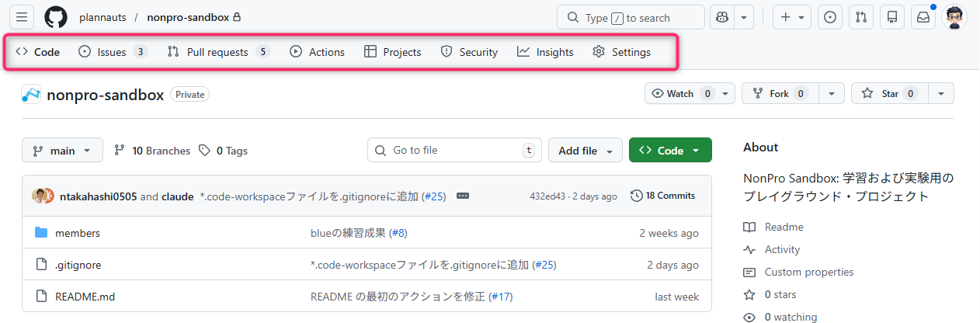Open the hamburger navigation menu
Viewport: 980px width, 323px height.
click(x=22, y=17)
